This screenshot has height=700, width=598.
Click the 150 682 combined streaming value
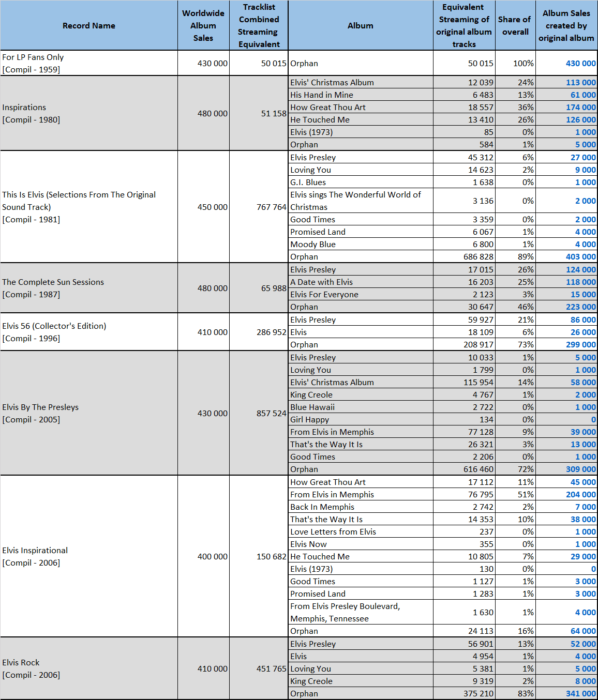click(259, 556)
